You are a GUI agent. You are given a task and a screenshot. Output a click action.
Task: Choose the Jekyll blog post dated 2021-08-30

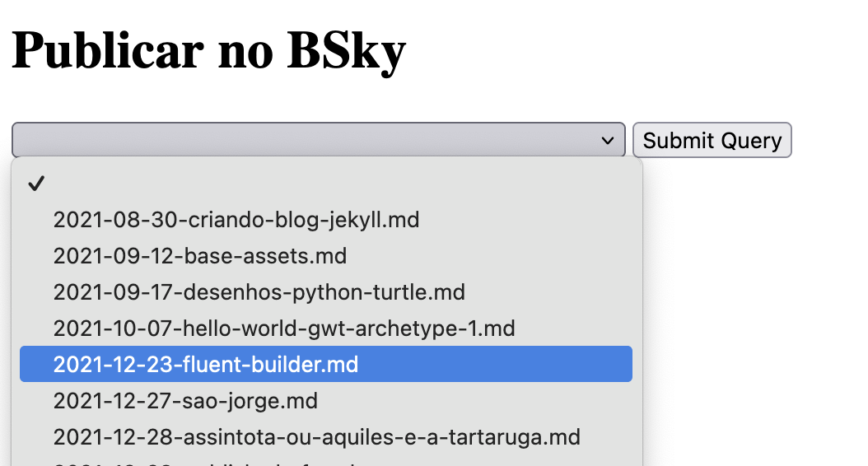pos(236,220)
